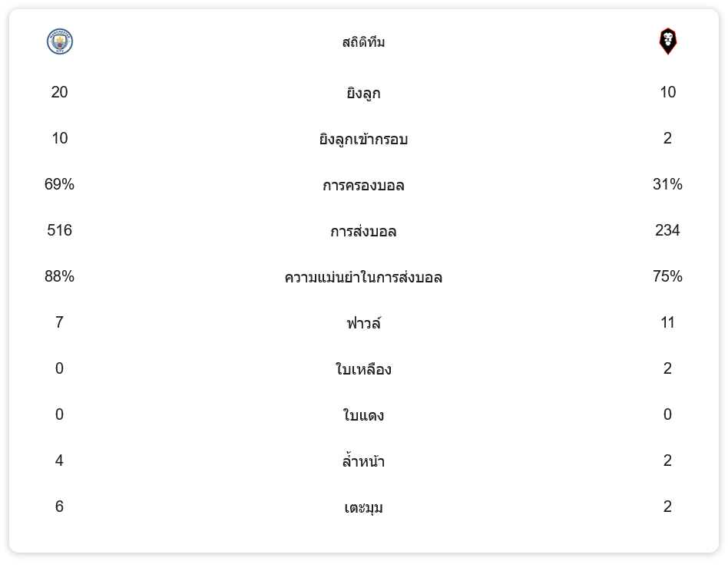Click the 69% home possession value

(60, 184)
